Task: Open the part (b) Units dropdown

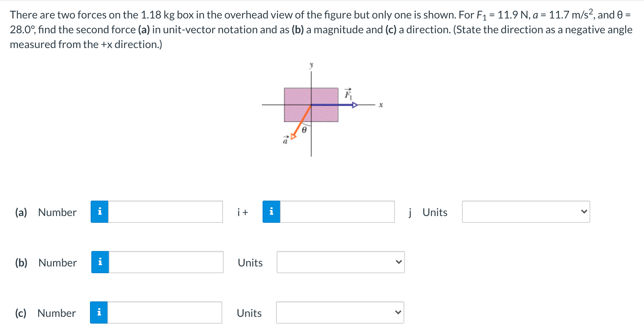Action: click(x=340, y=262)
